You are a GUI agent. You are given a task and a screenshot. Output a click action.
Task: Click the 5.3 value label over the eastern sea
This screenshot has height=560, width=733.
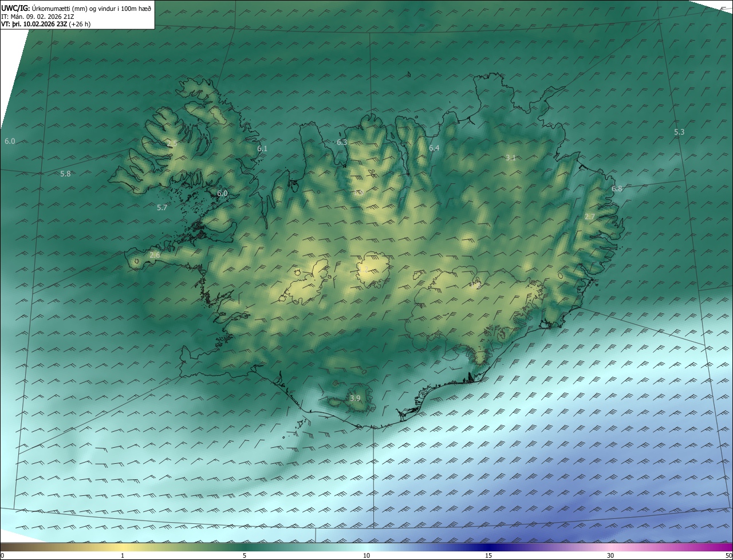pos(679,132)
